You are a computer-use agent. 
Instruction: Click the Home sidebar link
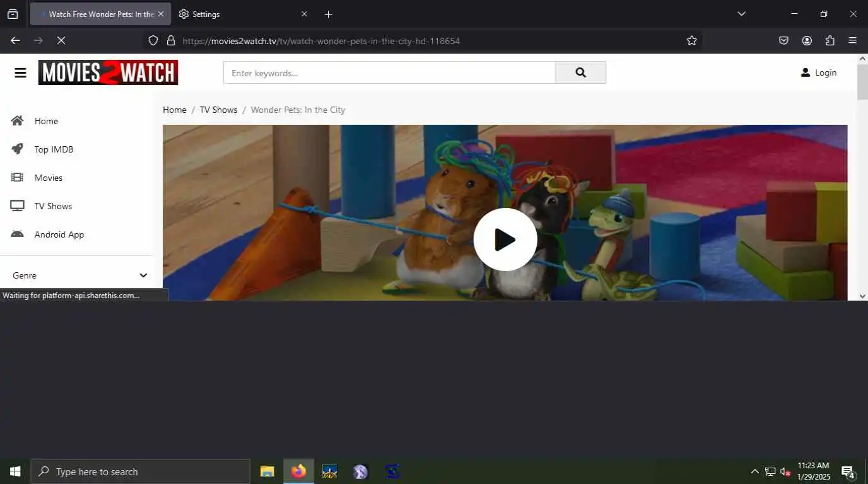pyautogui.click(x=46, y=121)
